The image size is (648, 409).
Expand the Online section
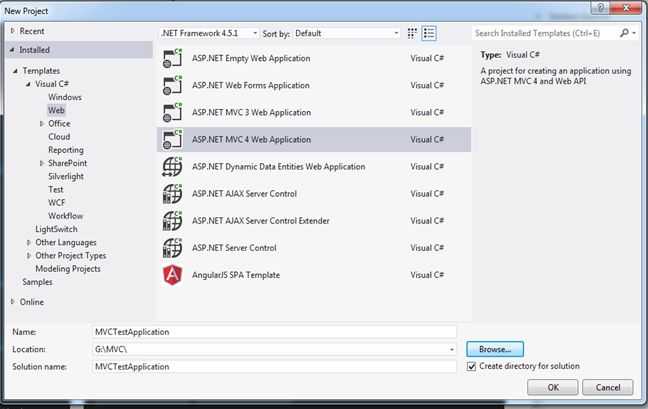[13, 302]
